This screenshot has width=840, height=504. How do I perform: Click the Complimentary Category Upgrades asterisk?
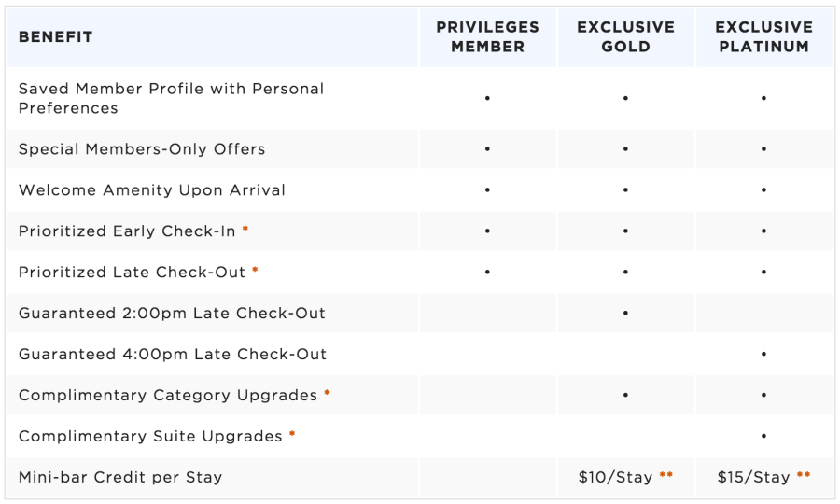pyautogui.click(x=327, y=393)
